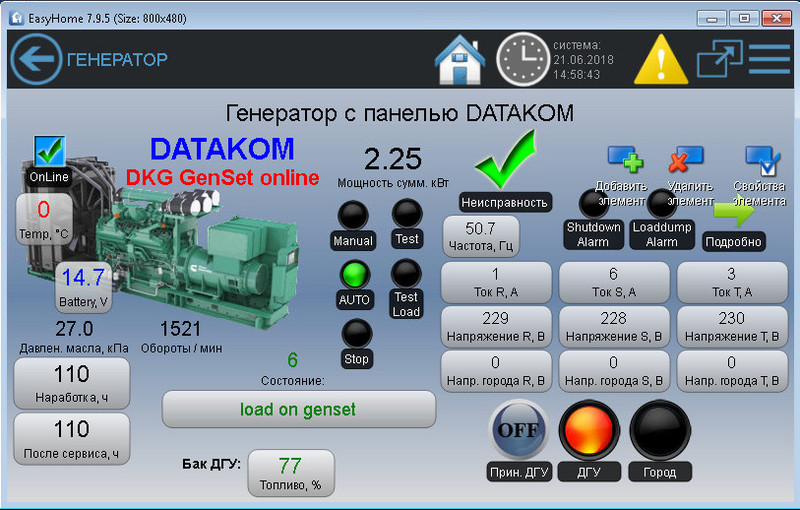Click the Топливо, % fuel level field
The height and width of the screenshot is (510, 800).
click(290, 473)
